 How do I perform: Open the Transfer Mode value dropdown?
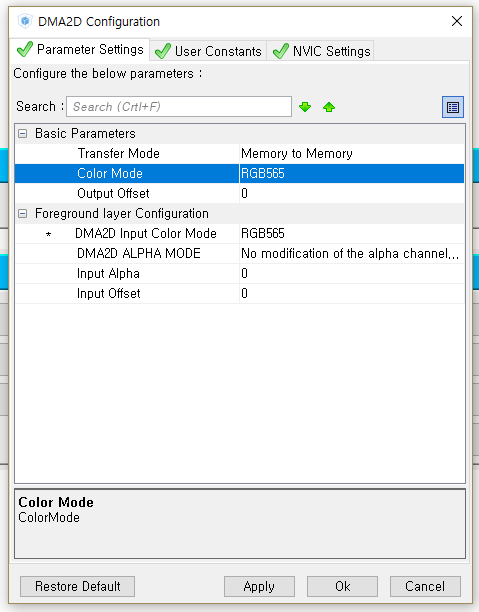351,153
